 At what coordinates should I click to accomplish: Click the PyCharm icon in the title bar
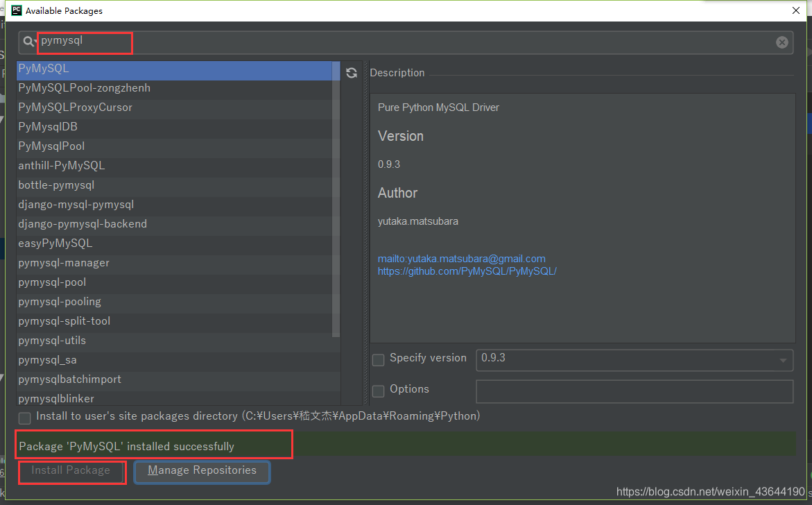click(17, 10)
